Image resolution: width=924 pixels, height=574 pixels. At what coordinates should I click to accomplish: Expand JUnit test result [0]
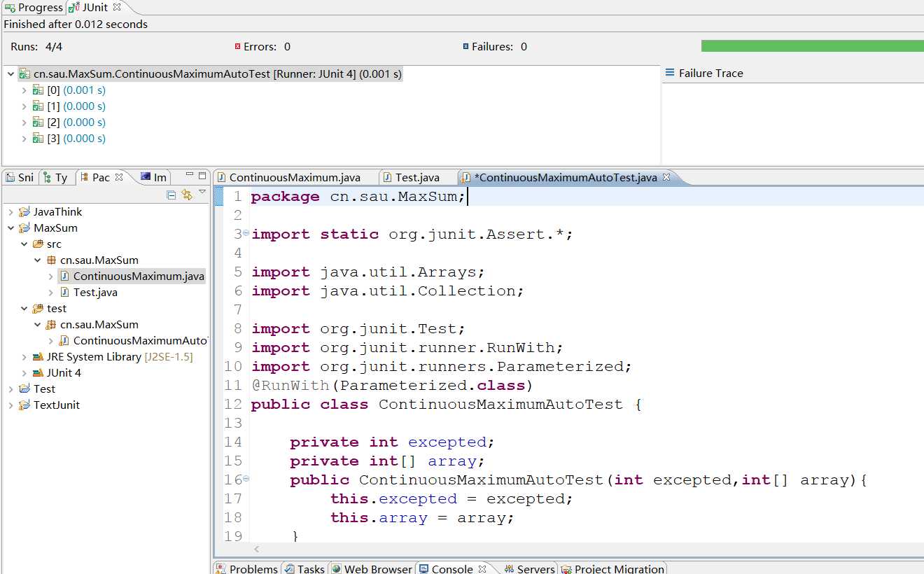coord(24,90)
